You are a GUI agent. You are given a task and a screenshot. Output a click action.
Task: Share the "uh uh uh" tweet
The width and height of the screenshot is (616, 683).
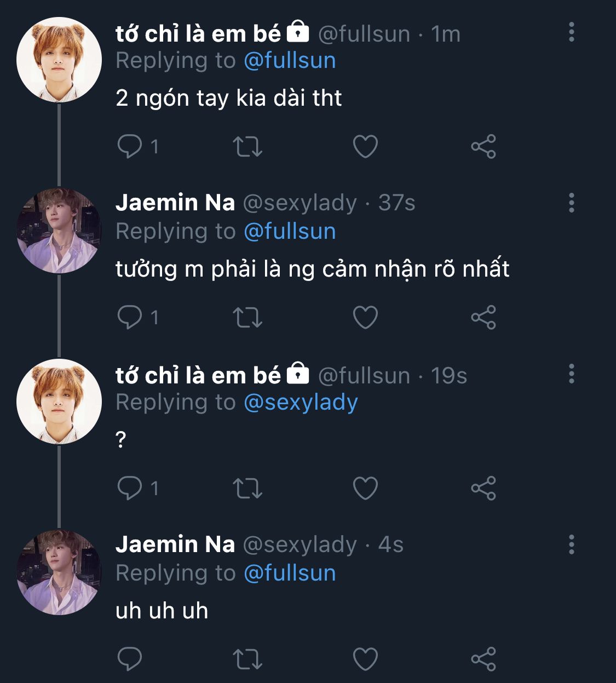click(483, 659)
